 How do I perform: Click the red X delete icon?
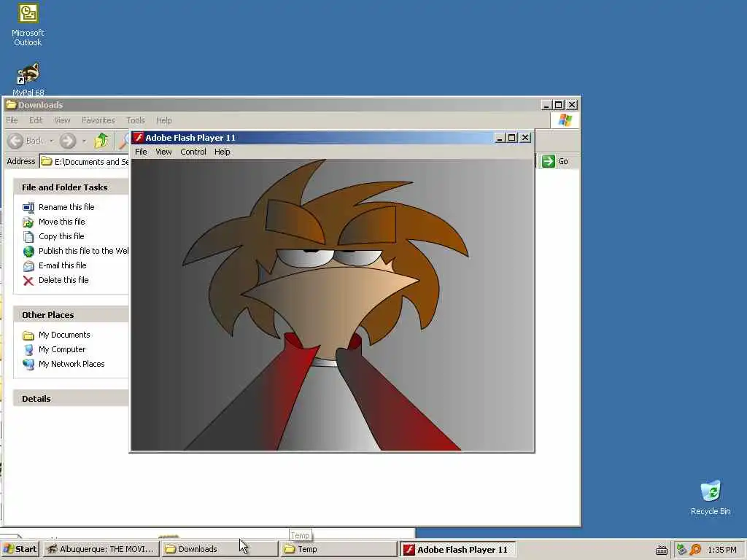pos(28,281)
